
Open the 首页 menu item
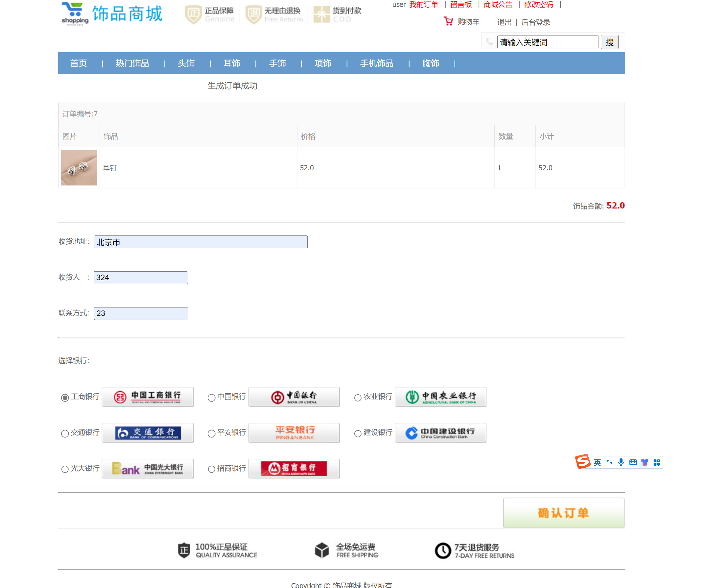click(x=78, y=63)
